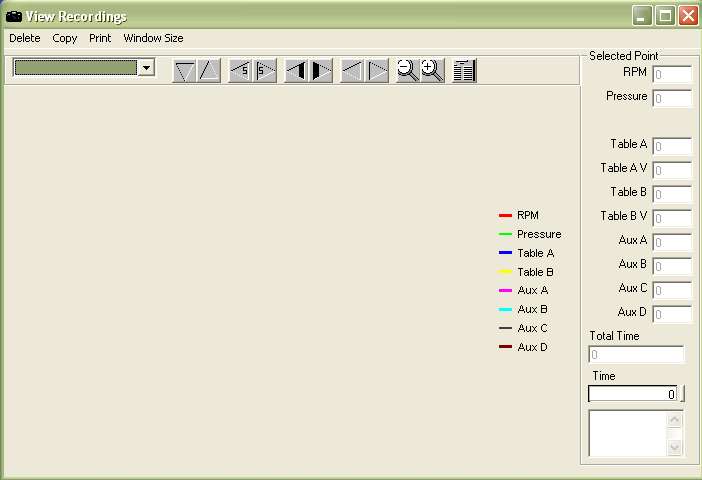Click the notes box scroll down arrow
This screenshot has width=702, height=480.
(x=674, y=447)
